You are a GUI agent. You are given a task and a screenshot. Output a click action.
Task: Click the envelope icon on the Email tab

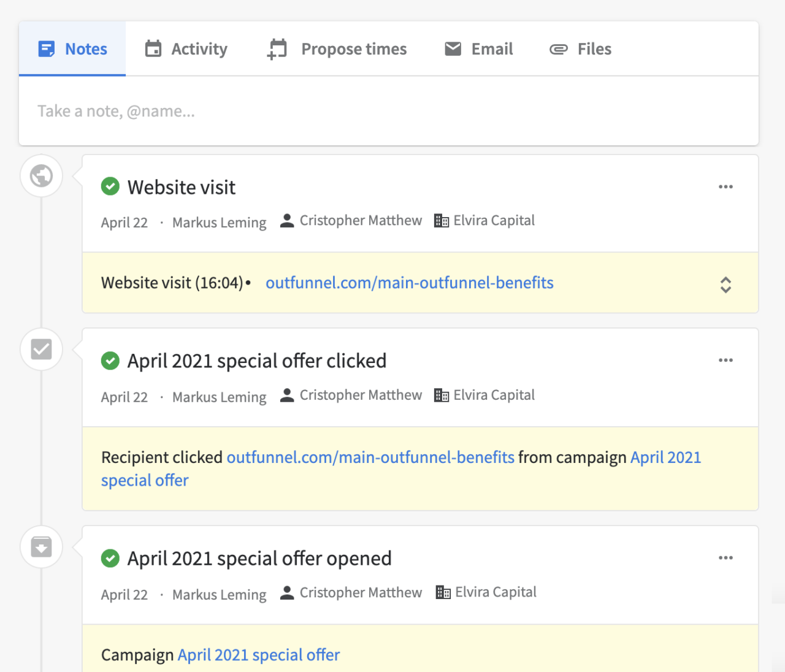(453, 48)
